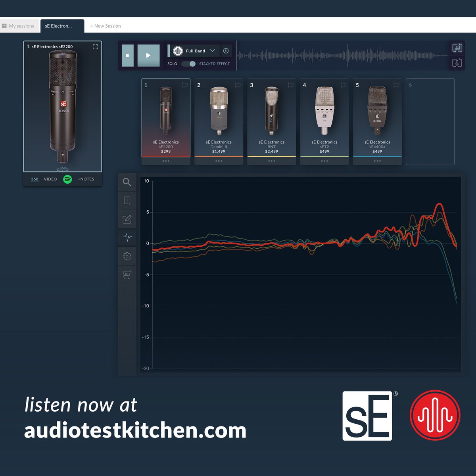Click the red Audio Test Kitchen logo
The height and width of the screenshot is (476, 476).
435,415
